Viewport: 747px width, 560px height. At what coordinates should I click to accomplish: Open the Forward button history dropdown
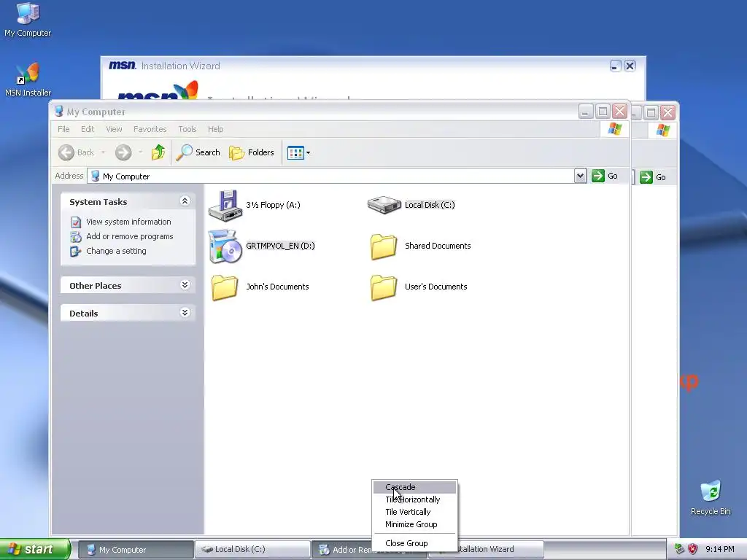click(141, 152)
